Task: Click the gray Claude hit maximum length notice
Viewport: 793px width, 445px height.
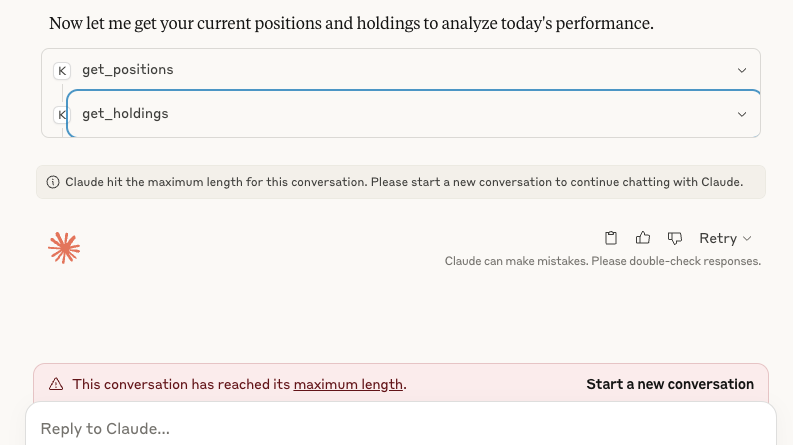Action: [401, 182]
